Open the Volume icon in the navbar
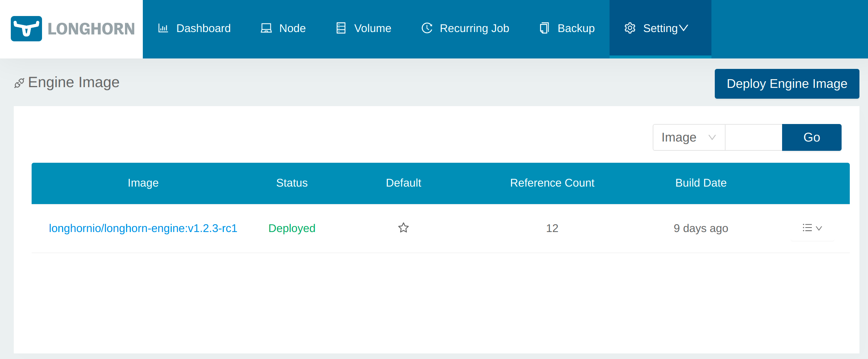The height and width of the screenshot is (359, 868). [340, 28]
